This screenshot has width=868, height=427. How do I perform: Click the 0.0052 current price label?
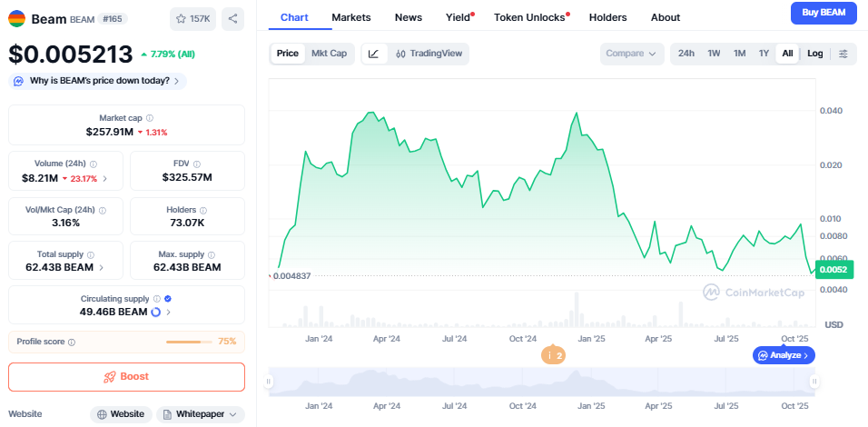[833, 270]
